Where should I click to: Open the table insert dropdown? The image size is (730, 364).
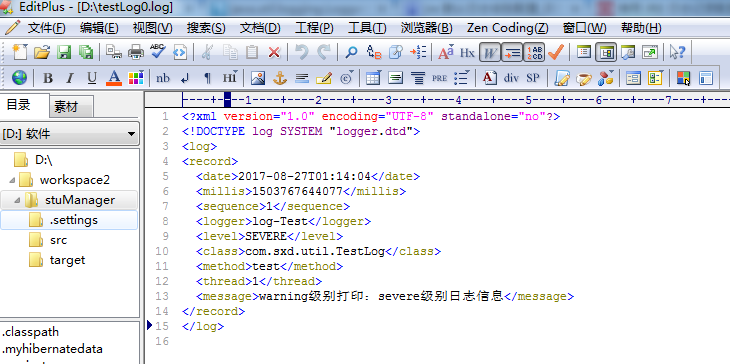tap(373, 78)
